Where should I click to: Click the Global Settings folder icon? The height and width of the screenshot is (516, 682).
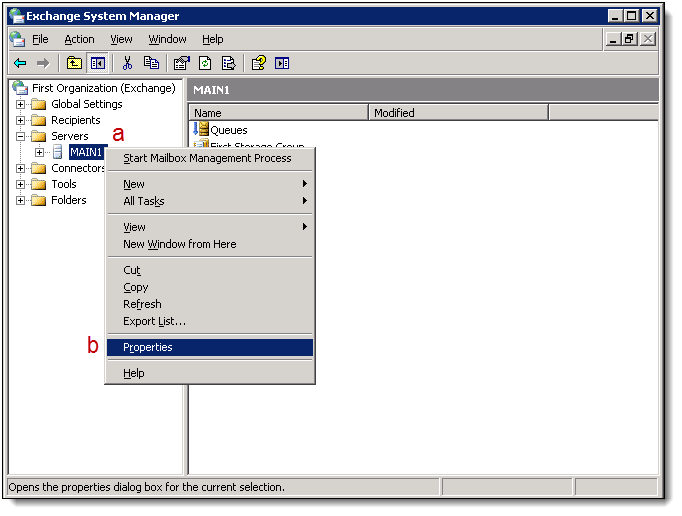39,104
